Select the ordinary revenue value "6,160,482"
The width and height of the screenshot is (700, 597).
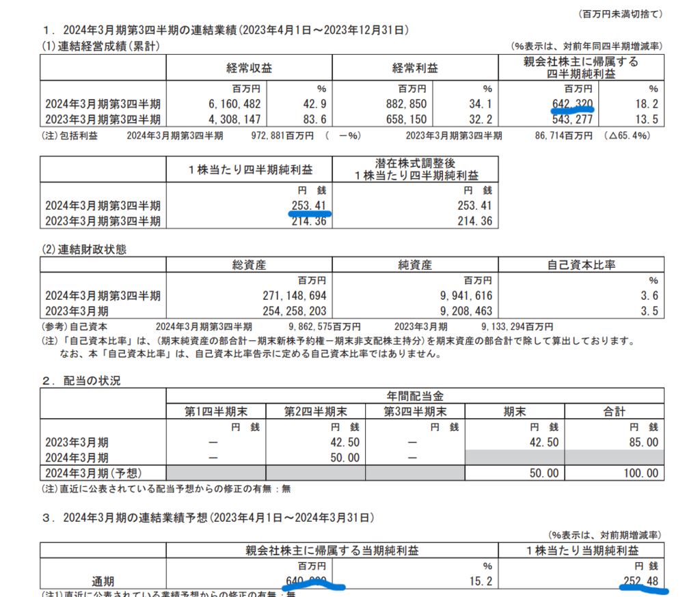[x=234, y=104]
